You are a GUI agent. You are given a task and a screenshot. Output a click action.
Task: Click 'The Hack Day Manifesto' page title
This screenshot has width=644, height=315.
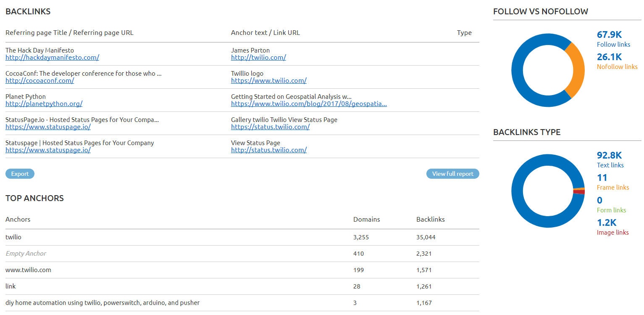coord(39,50)
